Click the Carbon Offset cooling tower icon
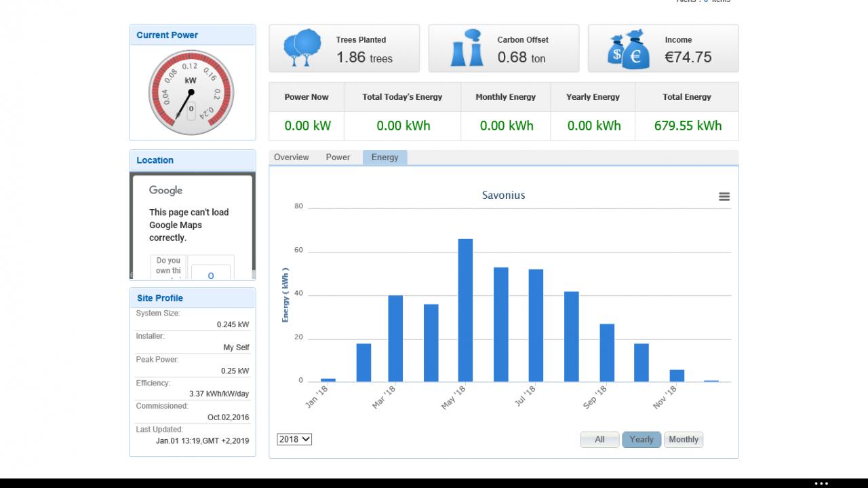 (467, 48)
